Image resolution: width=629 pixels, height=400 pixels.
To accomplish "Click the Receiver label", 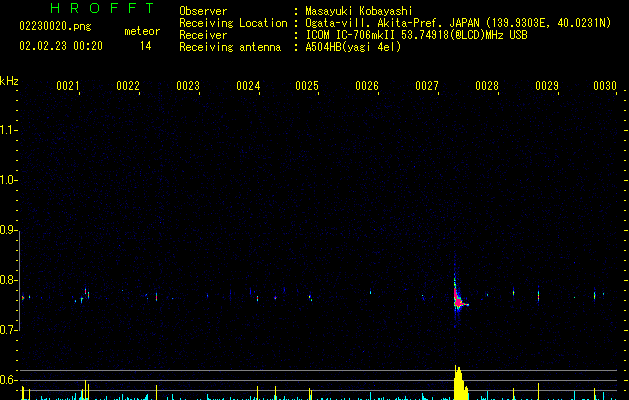I will [203, 35].
